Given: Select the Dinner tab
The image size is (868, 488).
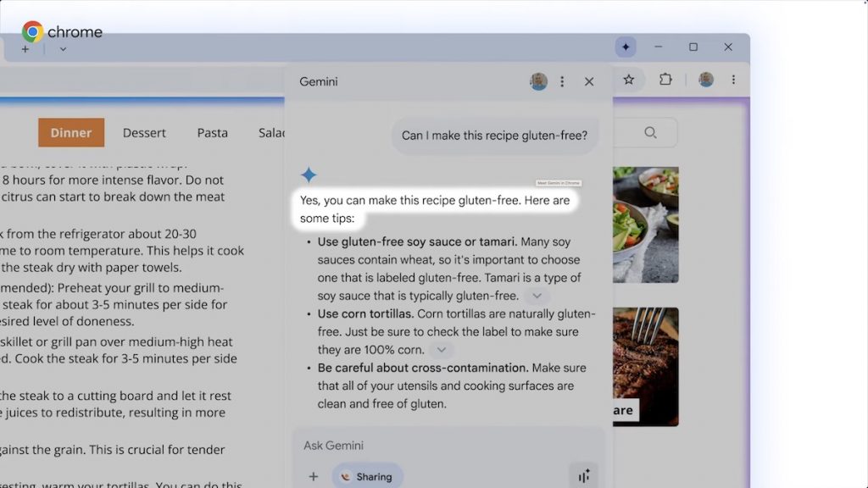Looking at the screenshot, I should (71, 132).
